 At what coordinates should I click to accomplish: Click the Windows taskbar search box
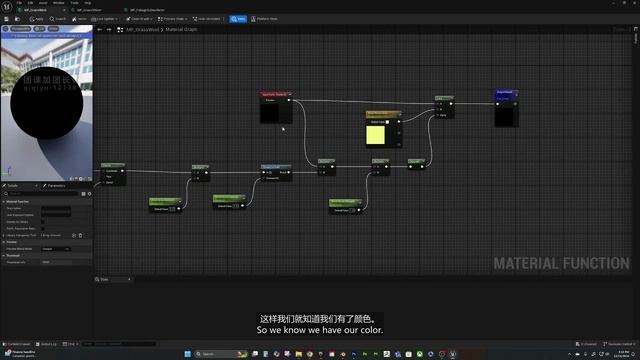(x=221, y=354)
